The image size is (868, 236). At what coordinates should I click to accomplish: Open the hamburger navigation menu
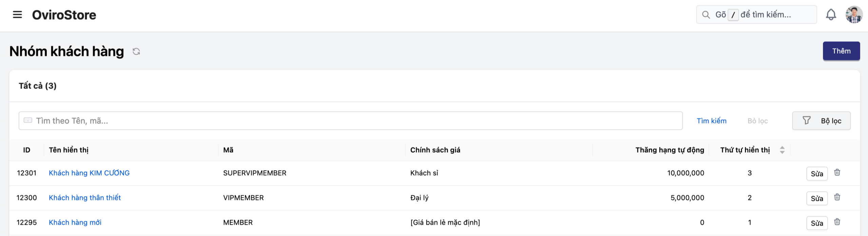(17, 15)
